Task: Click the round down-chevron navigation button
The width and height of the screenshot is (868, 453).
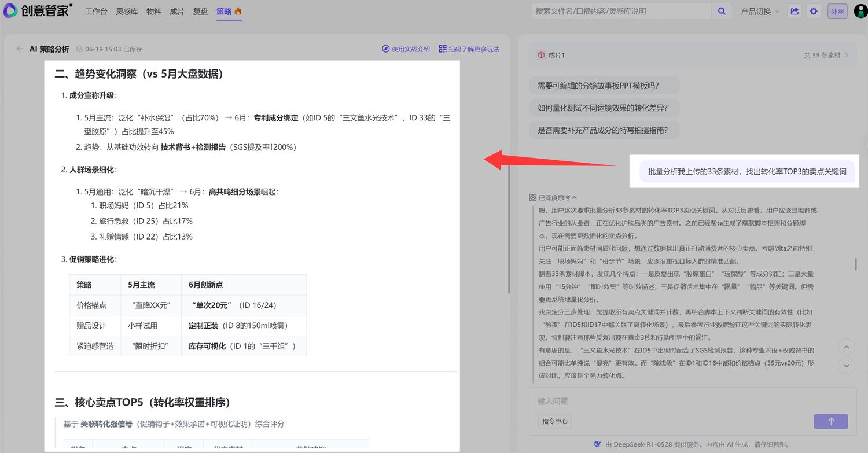Action: (847, 366)
